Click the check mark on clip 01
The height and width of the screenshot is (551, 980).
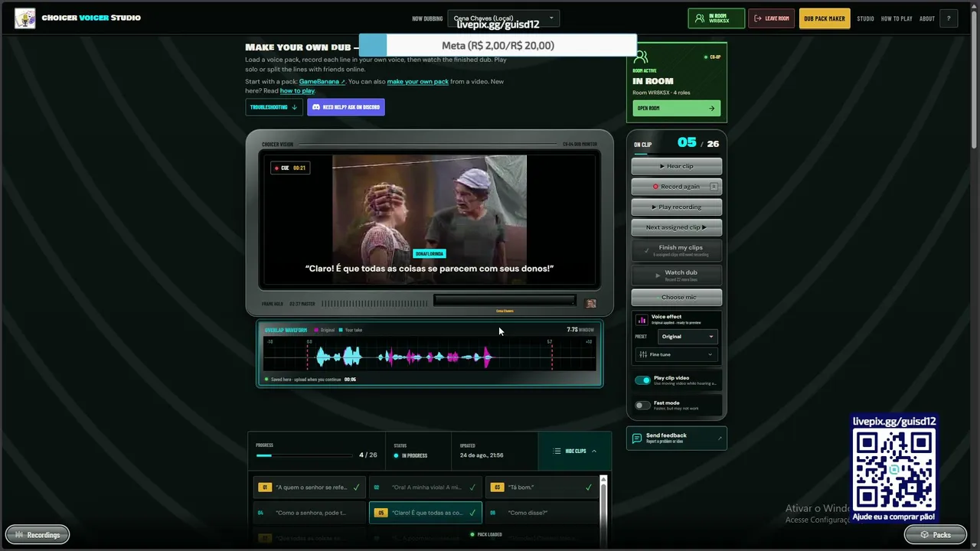coord(356,487)
